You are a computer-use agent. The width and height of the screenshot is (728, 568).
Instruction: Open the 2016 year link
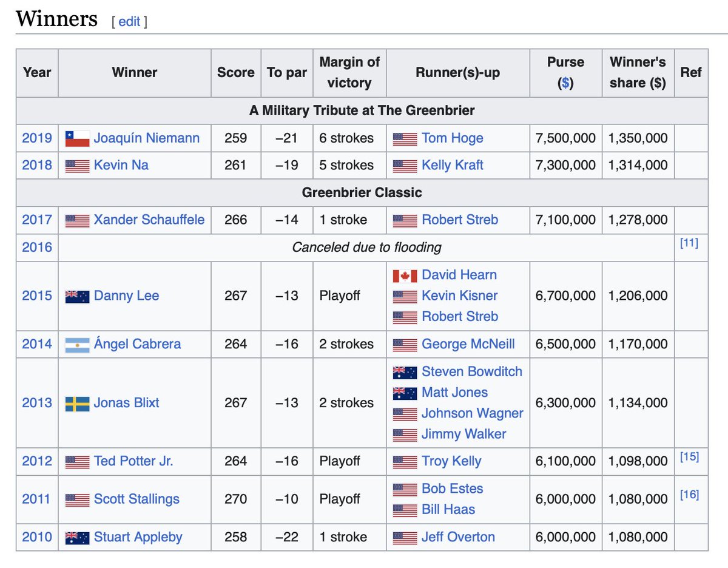pos(37,247)
